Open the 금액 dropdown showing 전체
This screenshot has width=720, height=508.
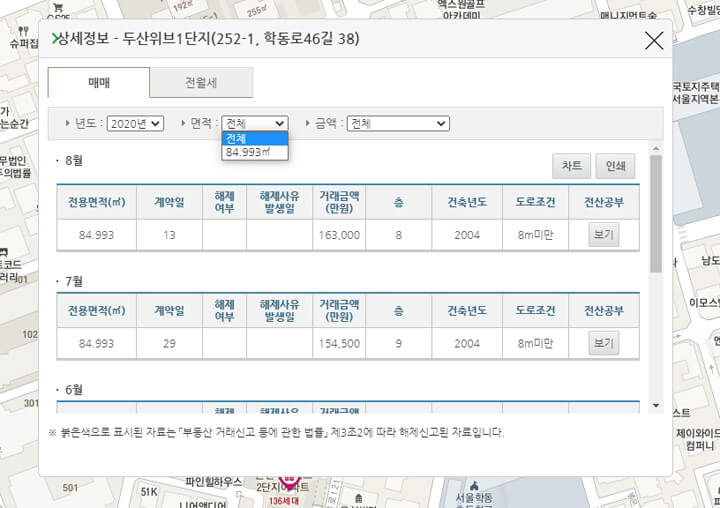coord(398,124)
